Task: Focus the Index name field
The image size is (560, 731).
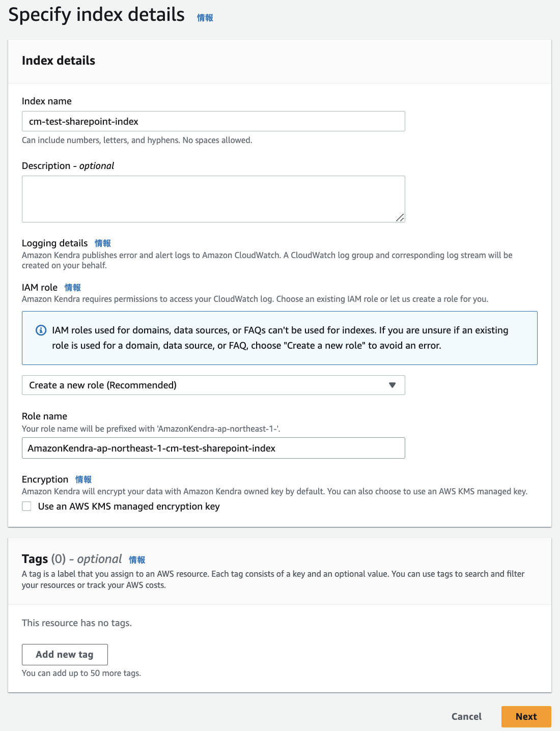Action: click(x=213, y=121)
